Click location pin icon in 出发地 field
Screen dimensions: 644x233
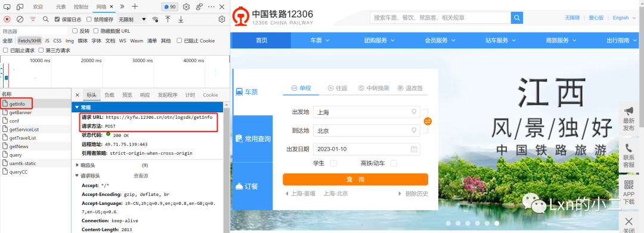(x=414, y=112)
